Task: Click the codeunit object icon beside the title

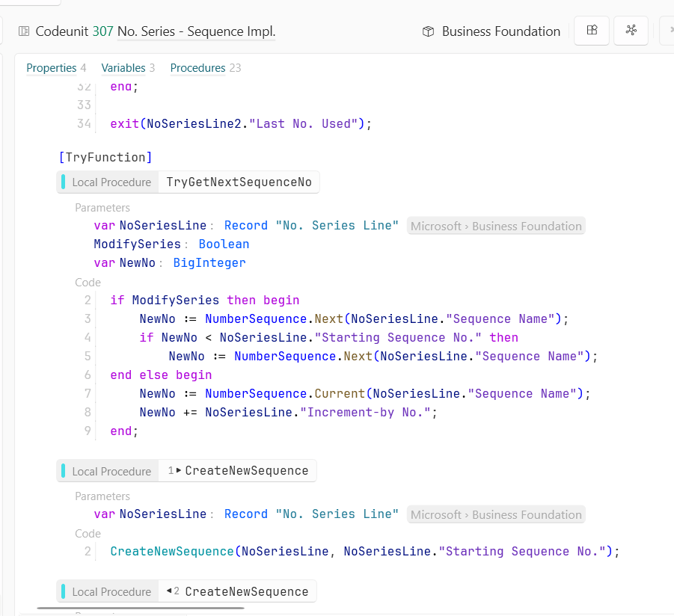Action: [24, 31]
